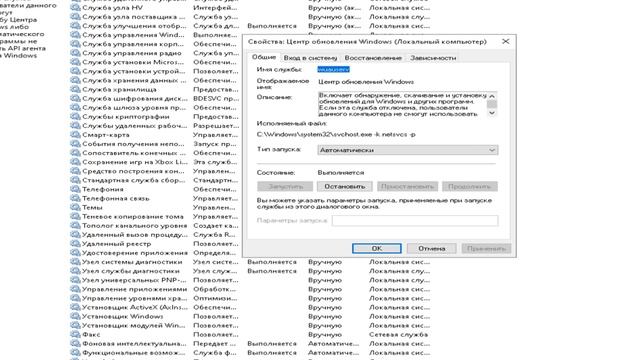The height and width of the screenshot is (360, 640).
Task: Confirm the dialog with OK
Action: [x=377, y=248]
